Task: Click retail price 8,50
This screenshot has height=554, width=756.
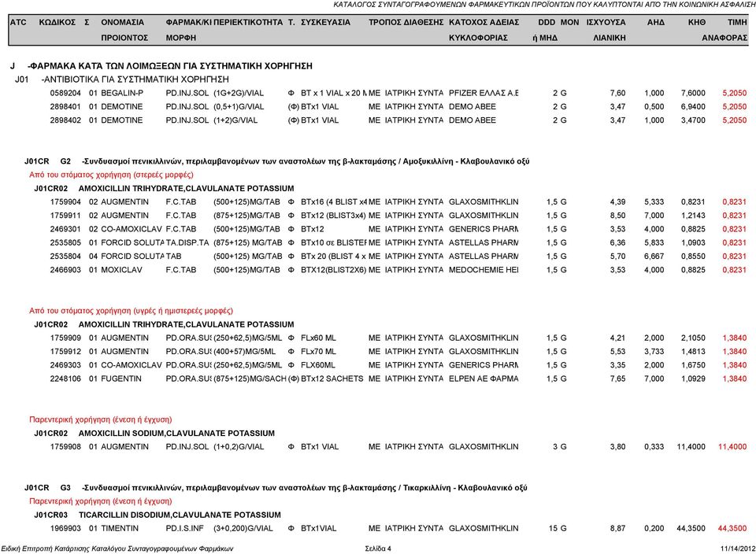Action: tap(617, 216)
